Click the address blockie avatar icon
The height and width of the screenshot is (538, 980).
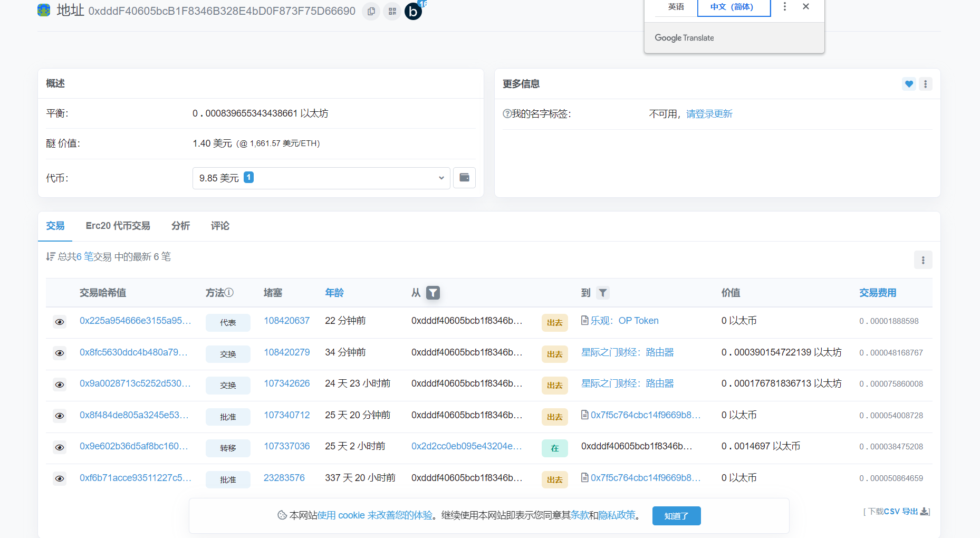pos(44,10)
